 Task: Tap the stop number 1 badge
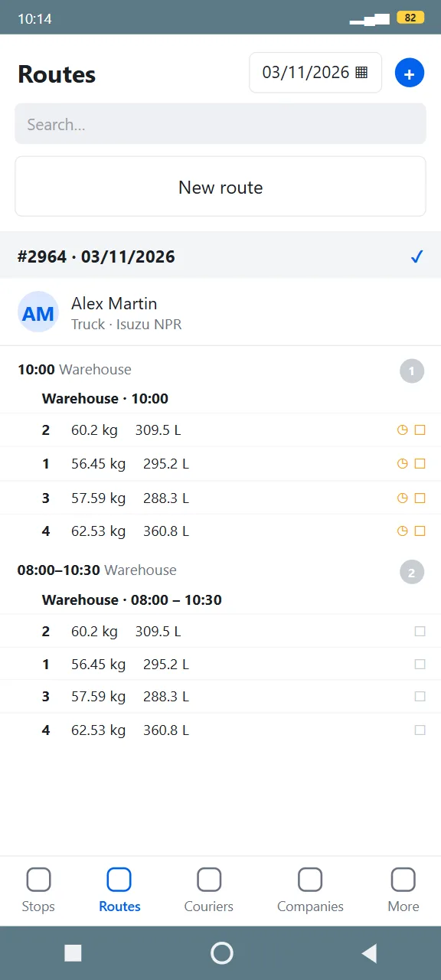click(411, 371)
